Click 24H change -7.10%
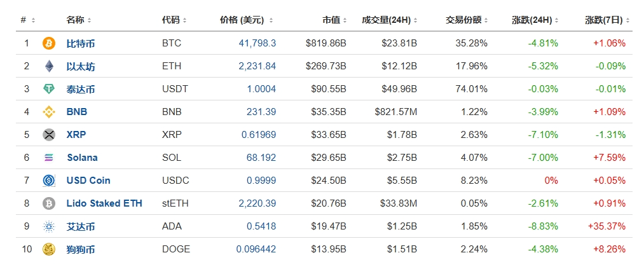This screenshot has height=267, width=644. tap(543, 135)
